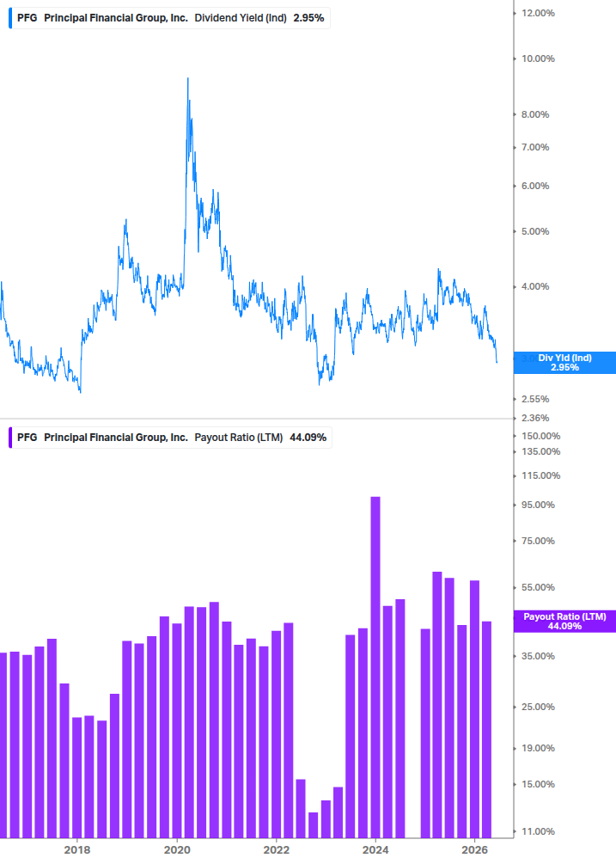Click the 12.00% yield axis label
Viewport: 616px width, 864px height.
[538, 13]
